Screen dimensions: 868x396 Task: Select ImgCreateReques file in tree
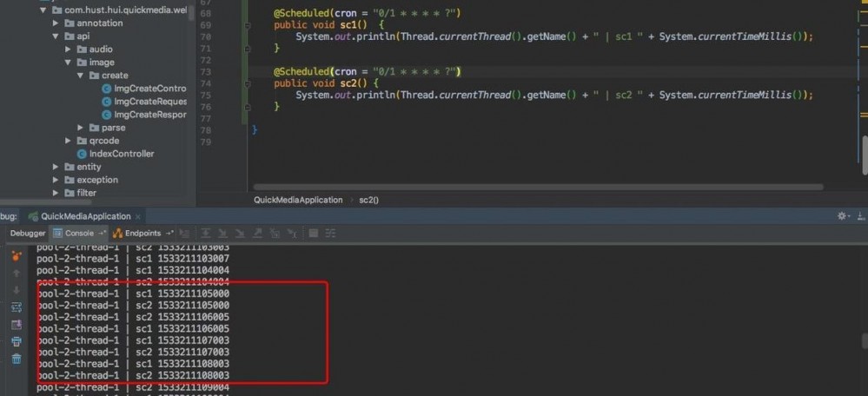point(144,102)
